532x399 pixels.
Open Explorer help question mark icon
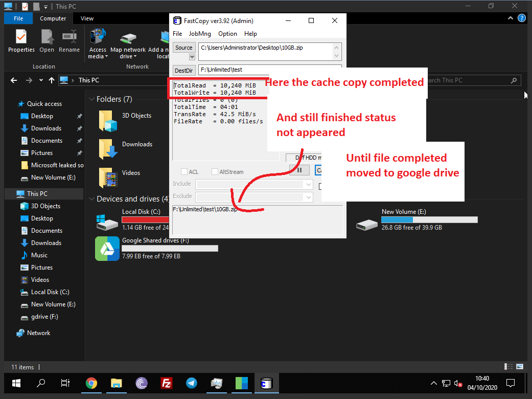pos(521,18)
